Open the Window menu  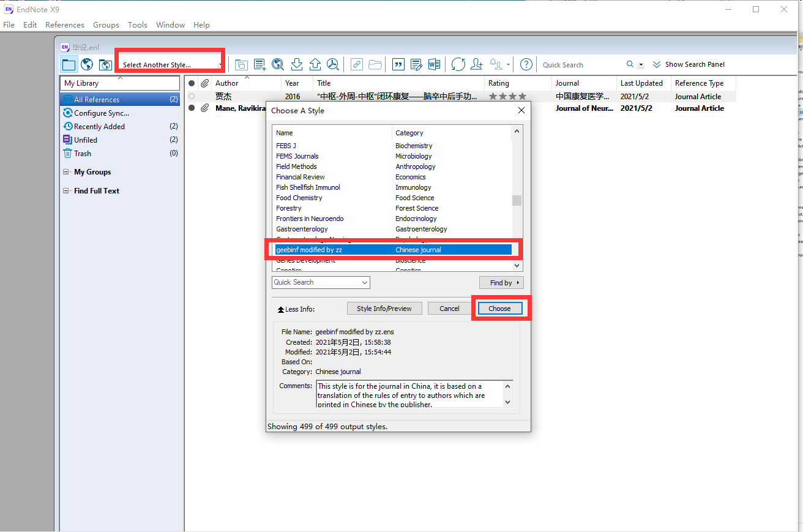coord(170,25)
